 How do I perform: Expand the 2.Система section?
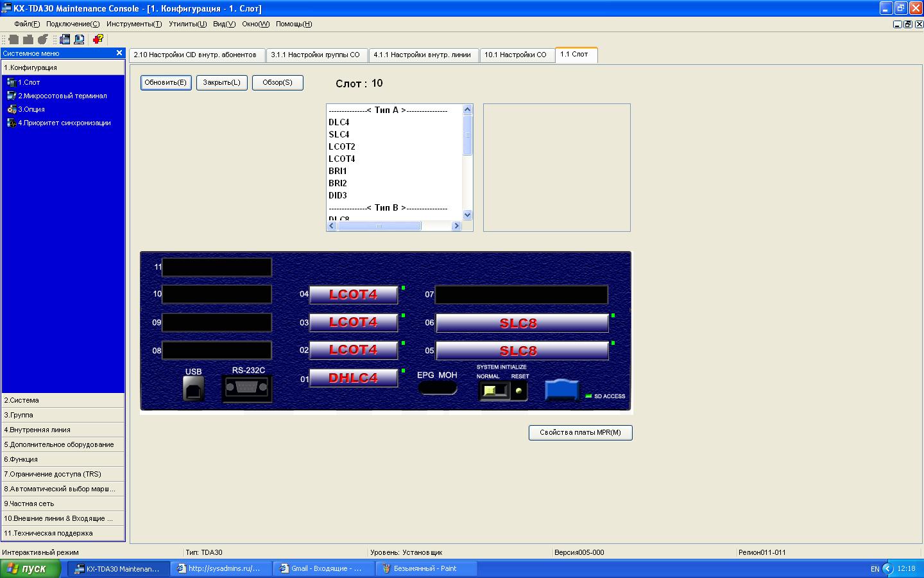pos(63,400)
